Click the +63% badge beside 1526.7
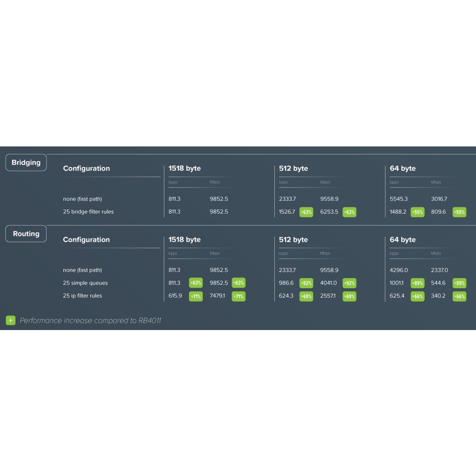476x476 pixels. 306,212
